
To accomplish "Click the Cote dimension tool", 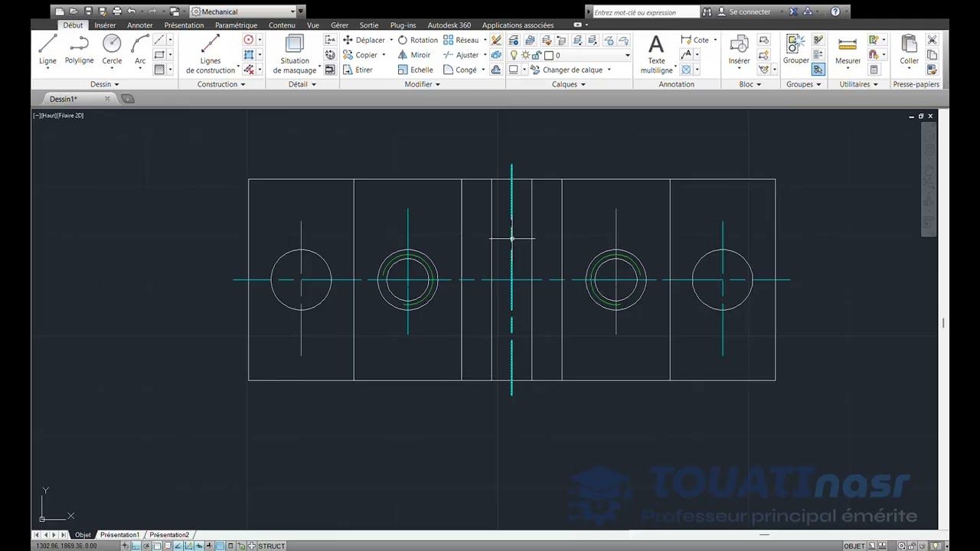I will 694,40.
